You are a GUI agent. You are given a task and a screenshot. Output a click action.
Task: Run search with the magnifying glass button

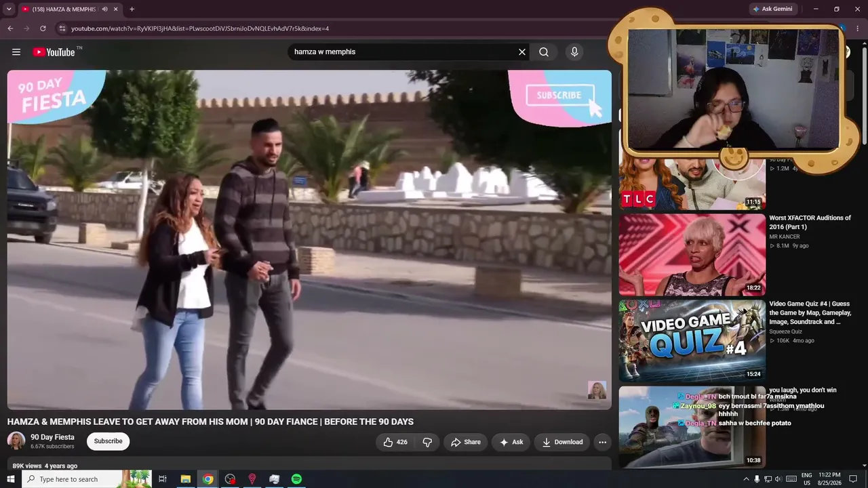(544, 52)
